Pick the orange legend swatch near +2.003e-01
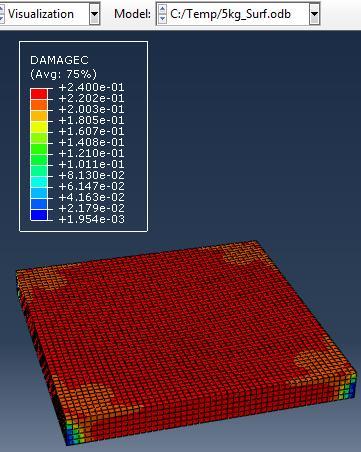Screen dimensions: 361x452 coord(39,105)
